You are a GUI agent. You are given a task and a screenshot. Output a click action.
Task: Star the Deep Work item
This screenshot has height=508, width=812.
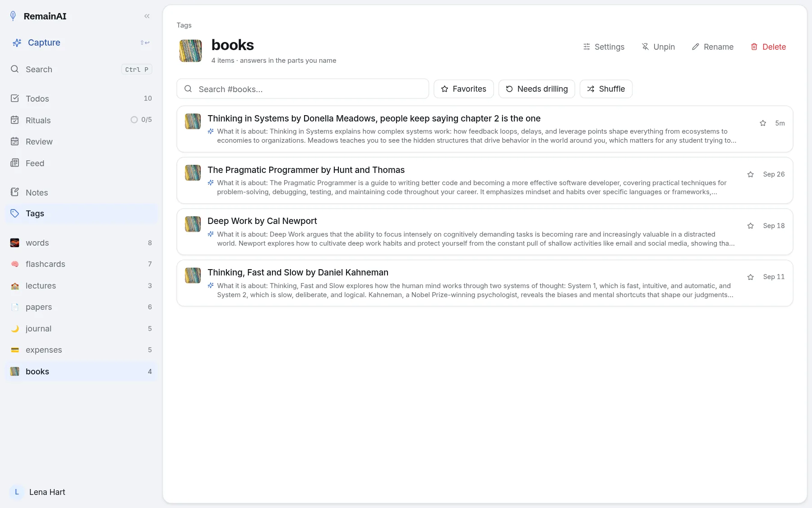751,226
